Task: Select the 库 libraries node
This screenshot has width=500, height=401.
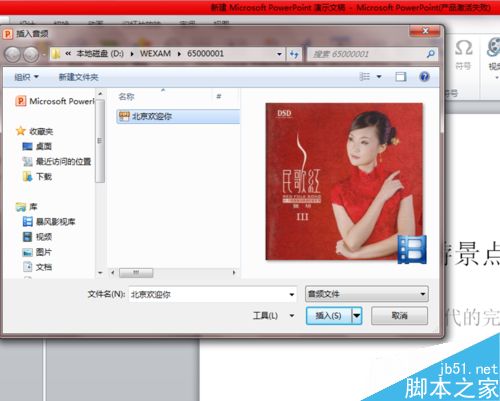Action: click(x=26, y=207)
